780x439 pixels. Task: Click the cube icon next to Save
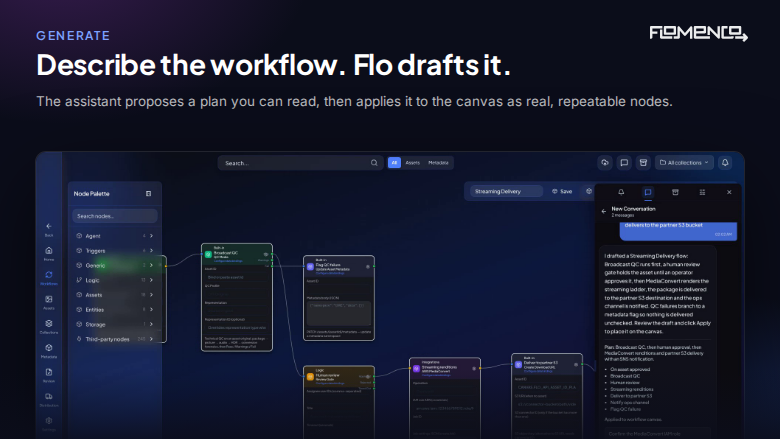point(589,191)
